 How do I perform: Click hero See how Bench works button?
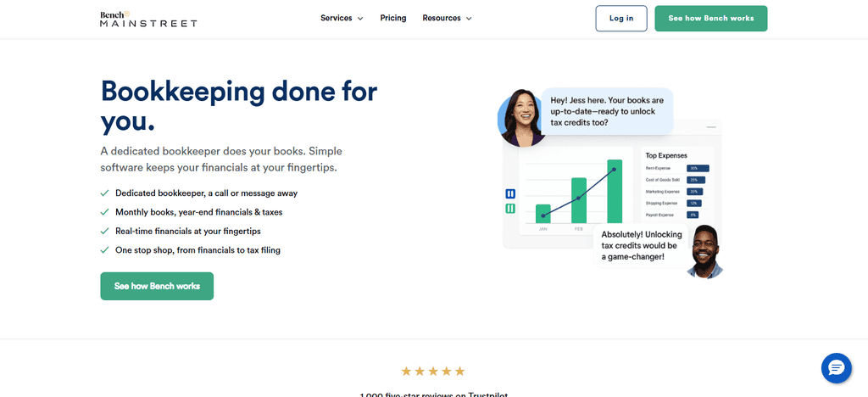coord(157,286)
